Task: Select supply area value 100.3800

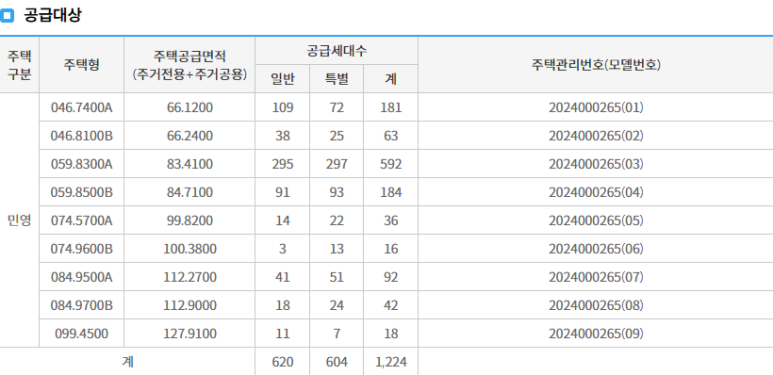Action: [x=190, y=249]
